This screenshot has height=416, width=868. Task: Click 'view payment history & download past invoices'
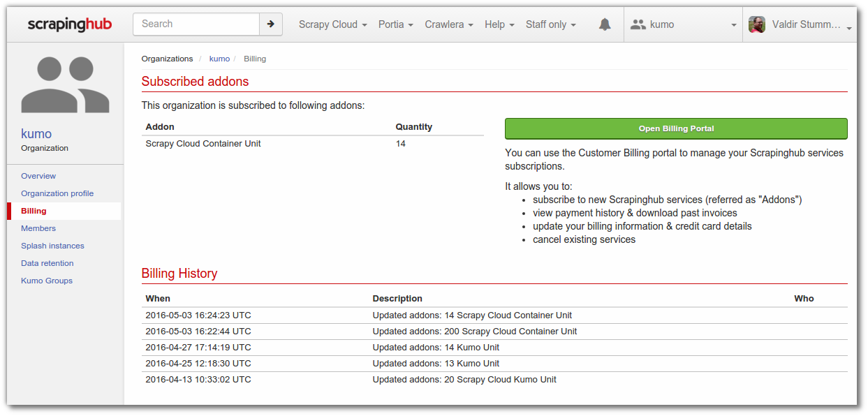[x=635, y=213]
